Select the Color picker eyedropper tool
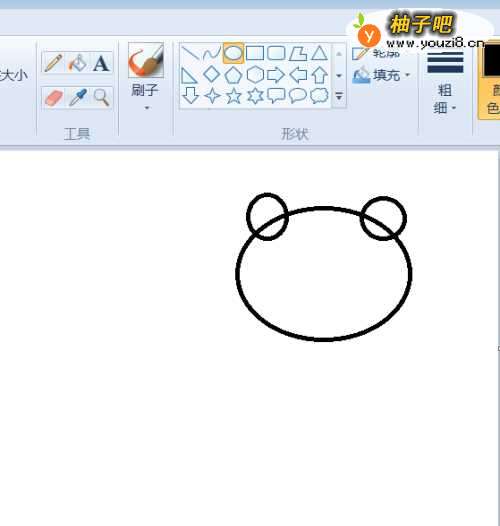The width and height of the screenshot is (500, 526). click(78, 98)
